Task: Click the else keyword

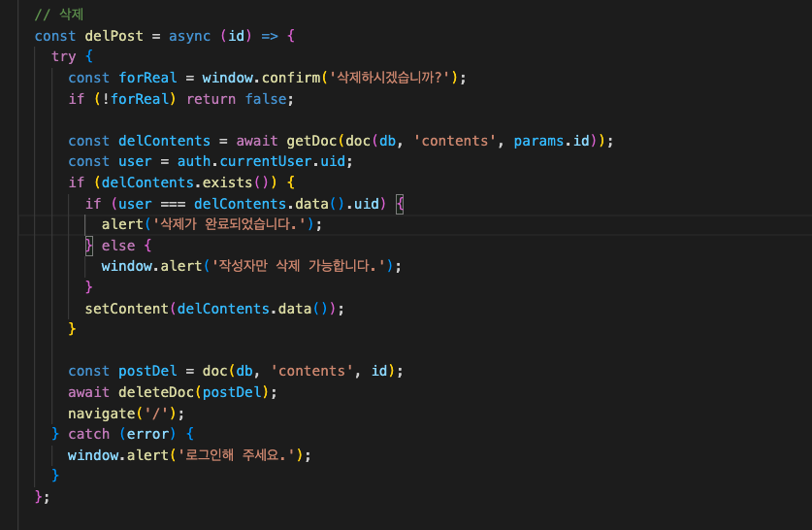Action: click(118, 246)
